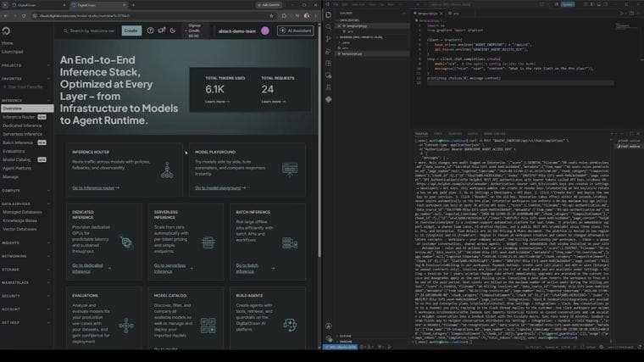The width and height of the screenshot is (644, 362).
Task: Click Learn more under Total Requests
Action: [274, 102]
